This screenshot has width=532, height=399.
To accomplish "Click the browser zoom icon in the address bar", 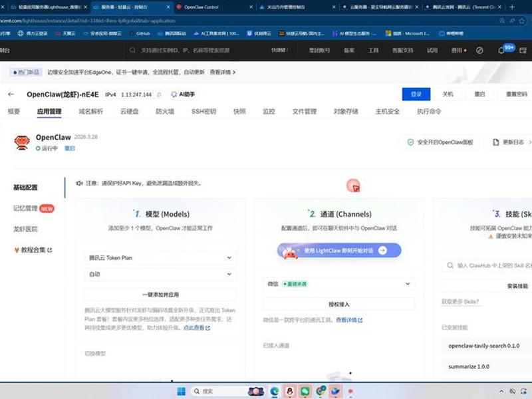I will click(x=502, y=21).
